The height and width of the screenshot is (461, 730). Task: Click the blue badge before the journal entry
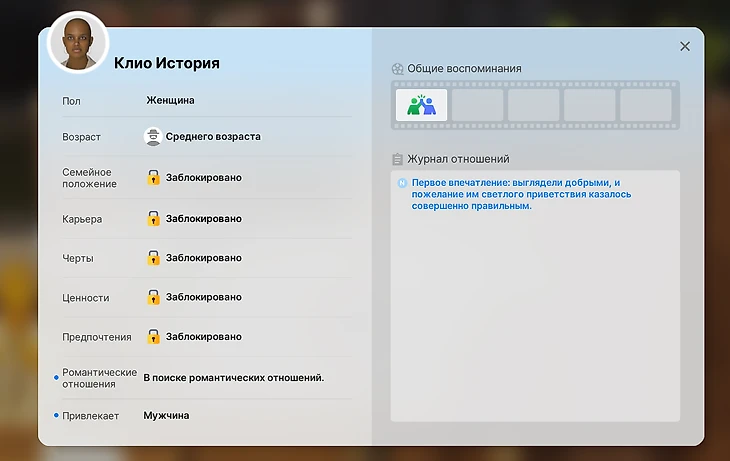[402, 184]
